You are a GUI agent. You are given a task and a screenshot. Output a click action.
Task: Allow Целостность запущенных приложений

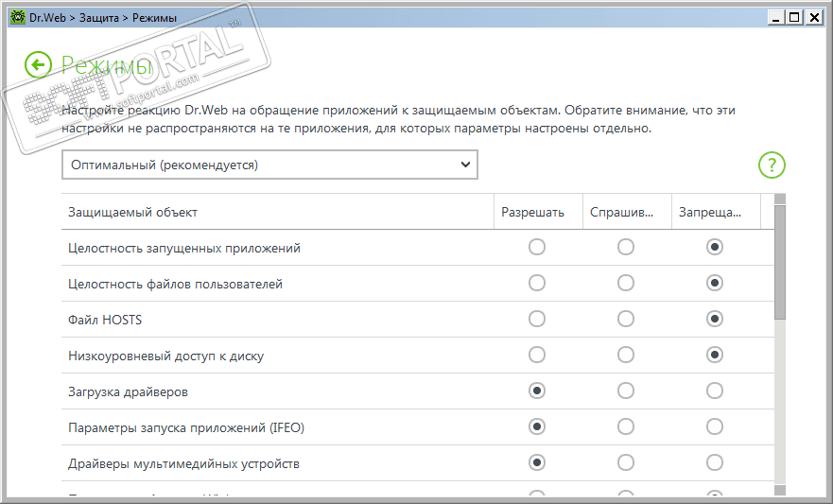pos(536,247)
